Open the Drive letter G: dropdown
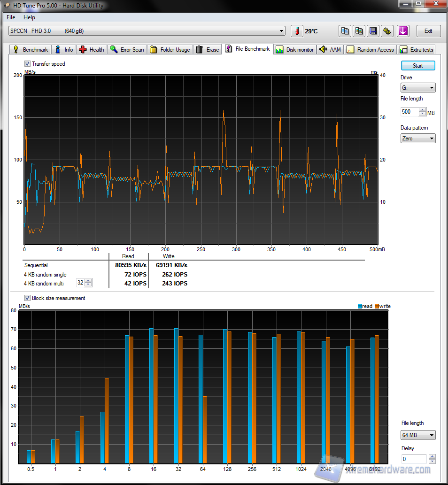Viewport: 448px width, 485px height. point(418,88)
